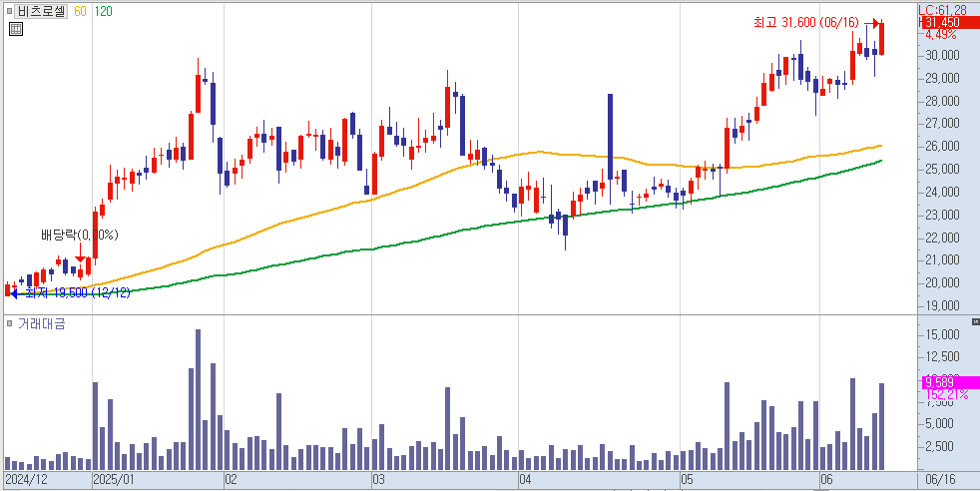The image size is (980, 491).
Task: Click the 20,000 price axis label
Action: [943, 283]
